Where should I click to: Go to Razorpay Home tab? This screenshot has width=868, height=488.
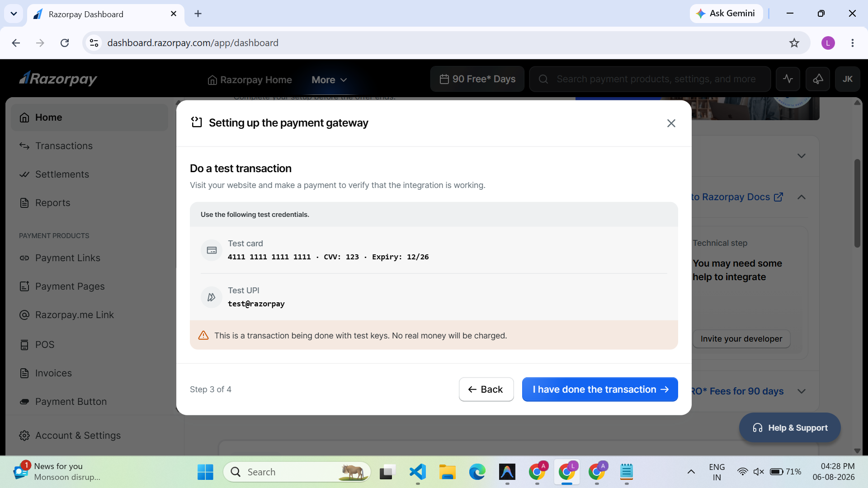click(x=250, y=80)
